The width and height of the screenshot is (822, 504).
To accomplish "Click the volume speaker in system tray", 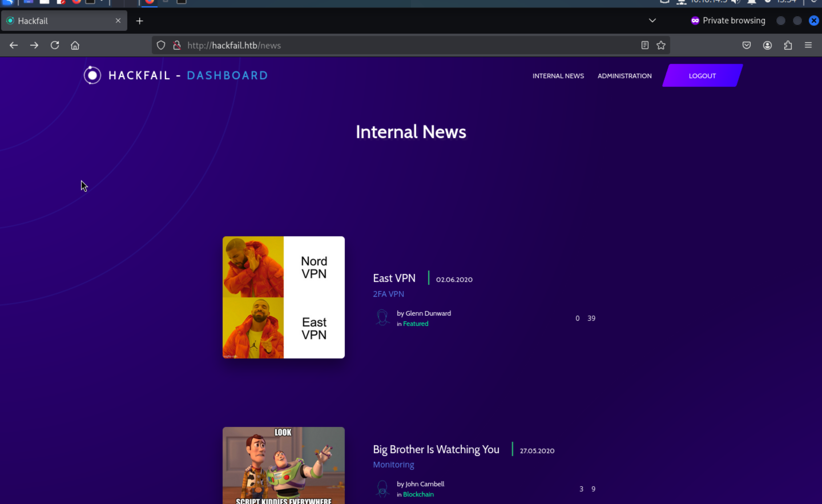I will [x=735, y=2].
